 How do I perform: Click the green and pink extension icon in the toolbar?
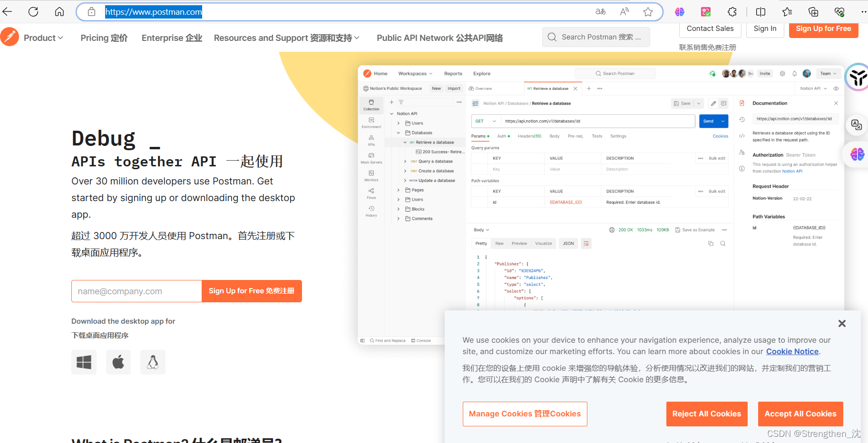pyautogui.click(x=706, y=11)
